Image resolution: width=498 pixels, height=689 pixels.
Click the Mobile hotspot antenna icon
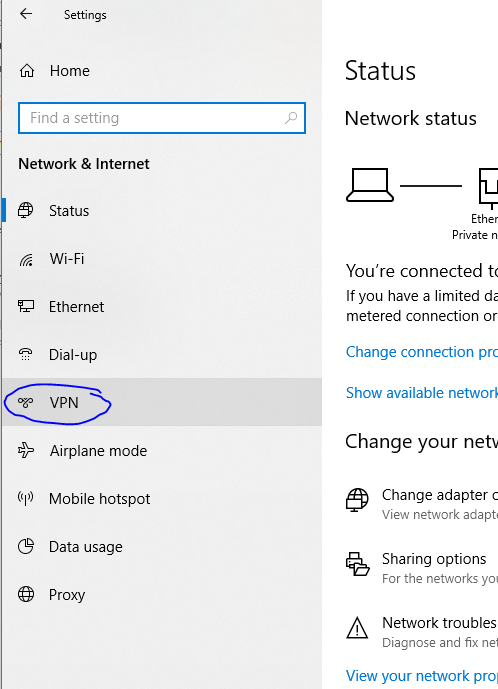[x=25, y=498]
